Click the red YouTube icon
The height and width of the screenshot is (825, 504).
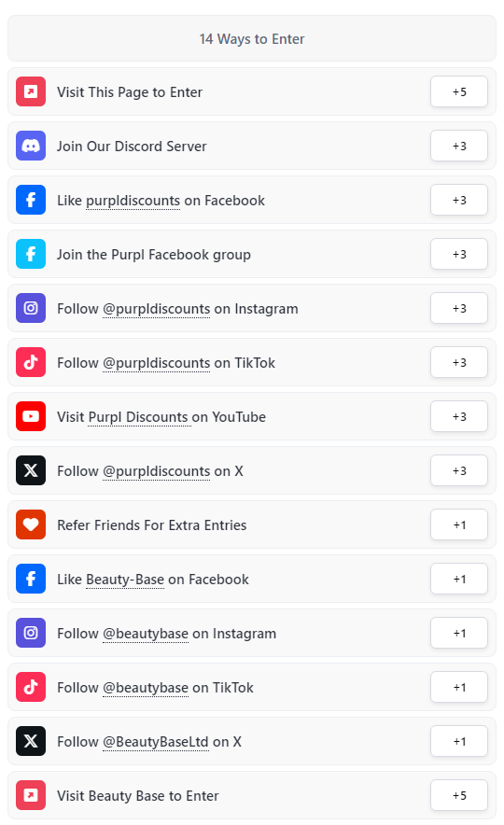[x=31, y=417]
